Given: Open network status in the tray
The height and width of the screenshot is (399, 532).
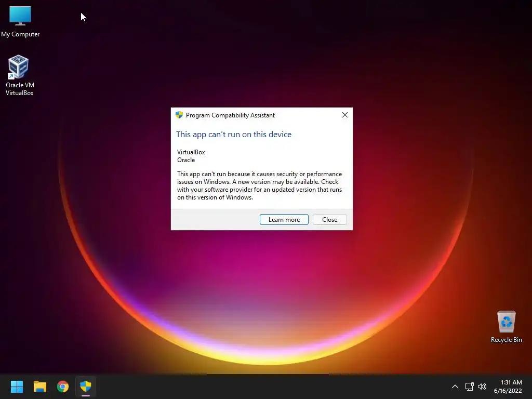Looking at the screenshot, I should pyautogui.click(x=469, y=387).
